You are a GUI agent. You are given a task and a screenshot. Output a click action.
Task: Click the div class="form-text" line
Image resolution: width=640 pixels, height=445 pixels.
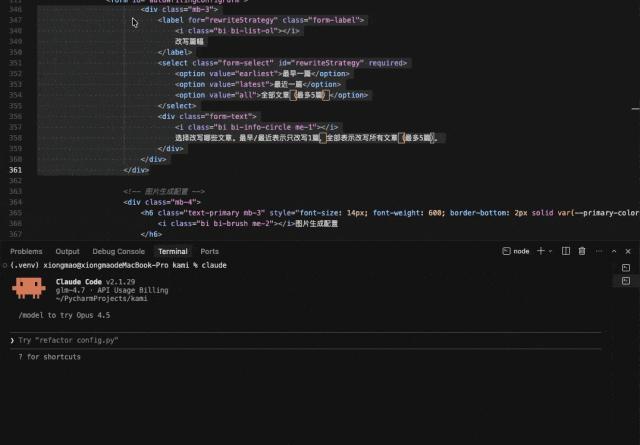(x=207, y=116)
